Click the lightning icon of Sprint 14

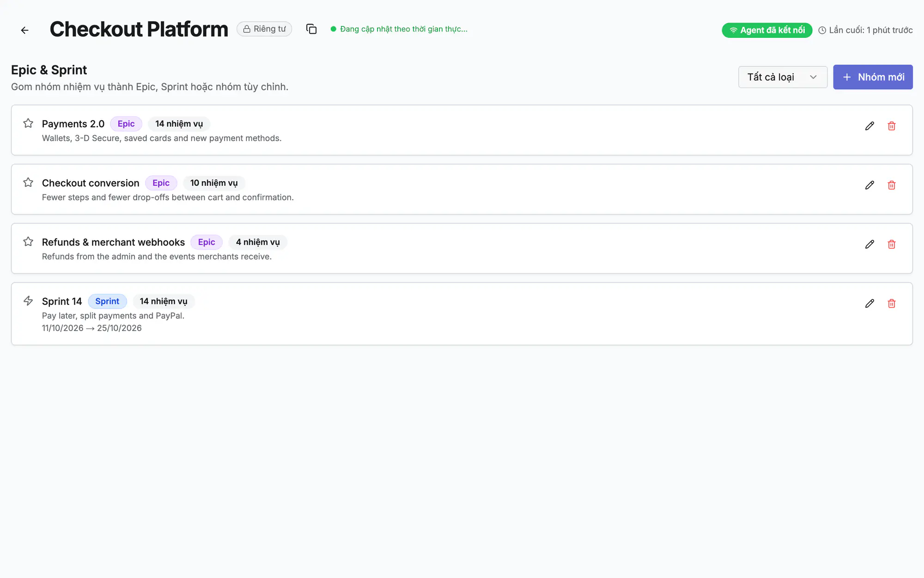(x=28, y=301)
